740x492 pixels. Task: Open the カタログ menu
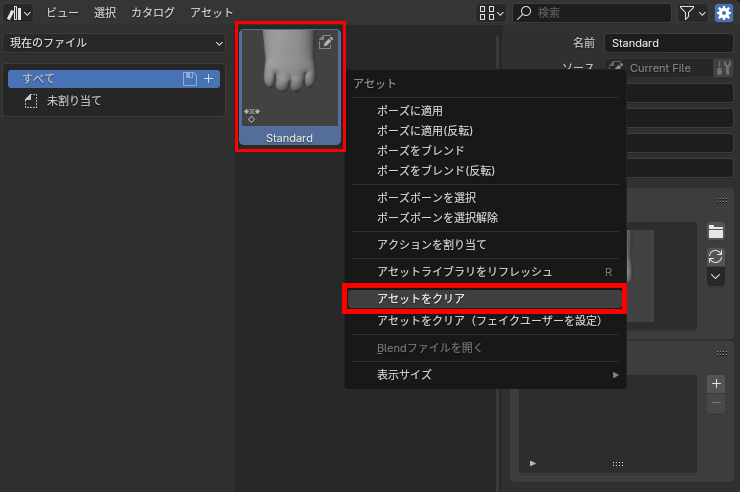tap(152, 13)
